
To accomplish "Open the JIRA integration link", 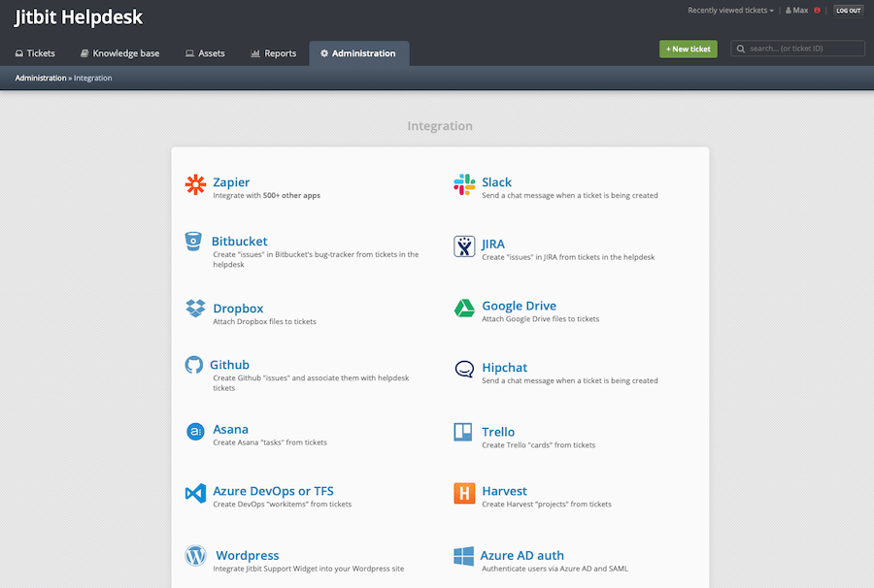I will (x=493, y=244).
